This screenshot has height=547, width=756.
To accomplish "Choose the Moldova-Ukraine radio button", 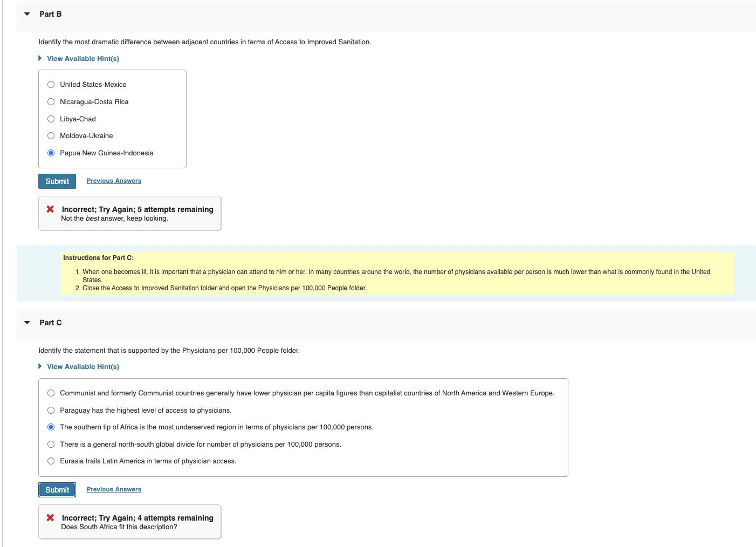I will [51, 136].
